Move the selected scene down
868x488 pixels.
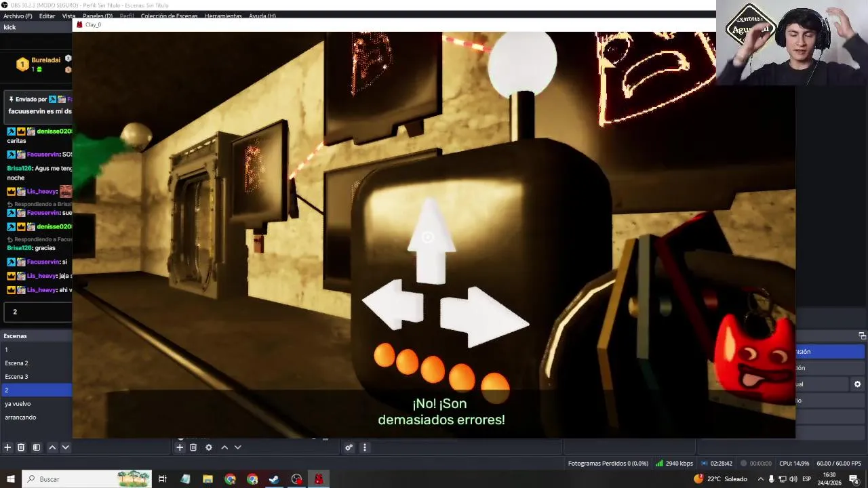(x=66, y=447)
